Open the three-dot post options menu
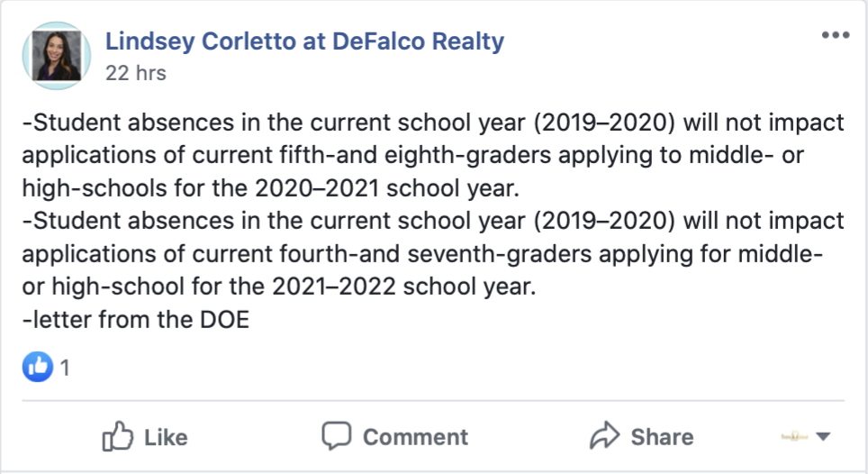This screenshot has height=474, width=868. [836, 35]
